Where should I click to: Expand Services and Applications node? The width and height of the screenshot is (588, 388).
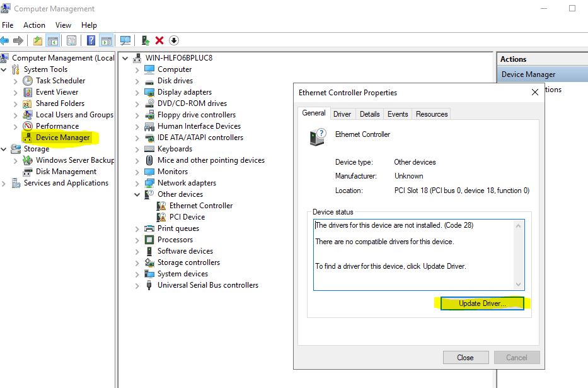4,184
